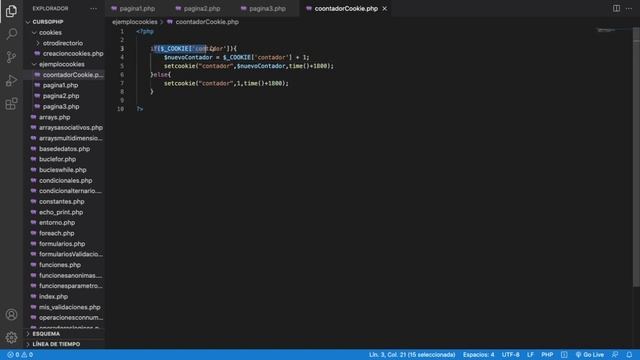Open pagina1.php from the explorer tree
Screen dimensions: 640x360
click(60, 85)
